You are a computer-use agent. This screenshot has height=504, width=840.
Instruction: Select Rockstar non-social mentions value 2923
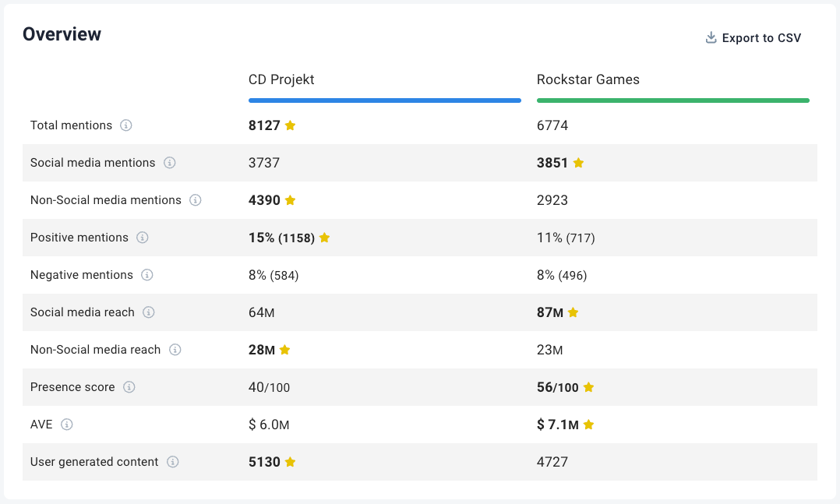(x=552, y=200)
